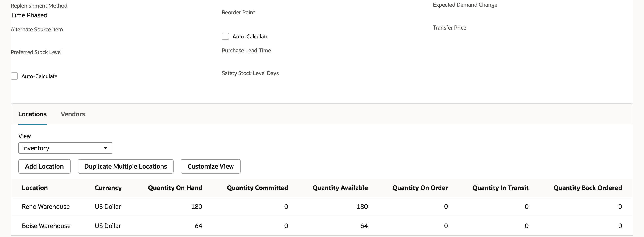Select the Boise Warehouse row
644x237 pixels.
322,226
